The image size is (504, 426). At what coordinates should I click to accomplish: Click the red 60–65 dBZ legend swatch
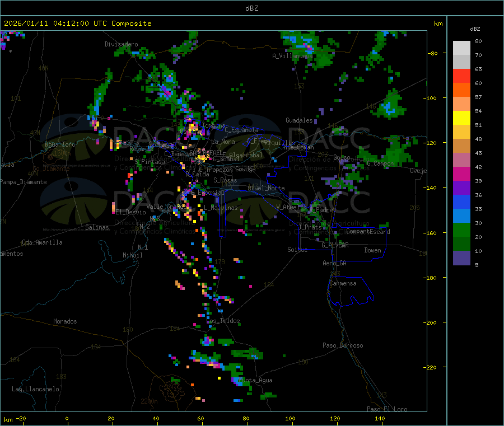coord(461,76)
